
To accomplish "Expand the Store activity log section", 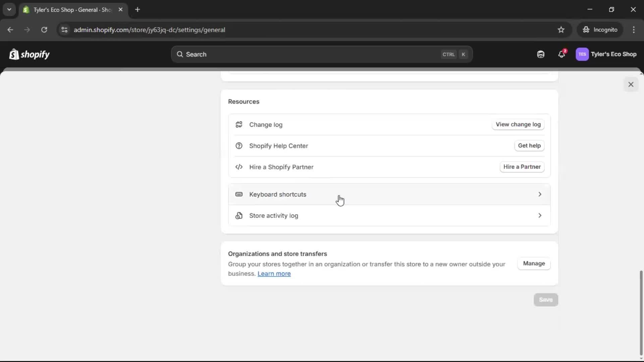I will point(540,216).
